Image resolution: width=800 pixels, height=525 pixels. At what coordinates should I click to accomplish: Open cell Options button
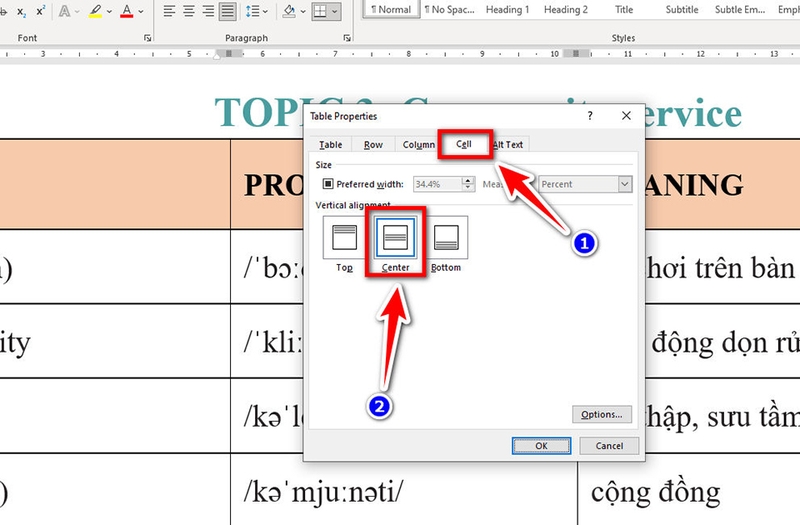click(x=602, y=414)
